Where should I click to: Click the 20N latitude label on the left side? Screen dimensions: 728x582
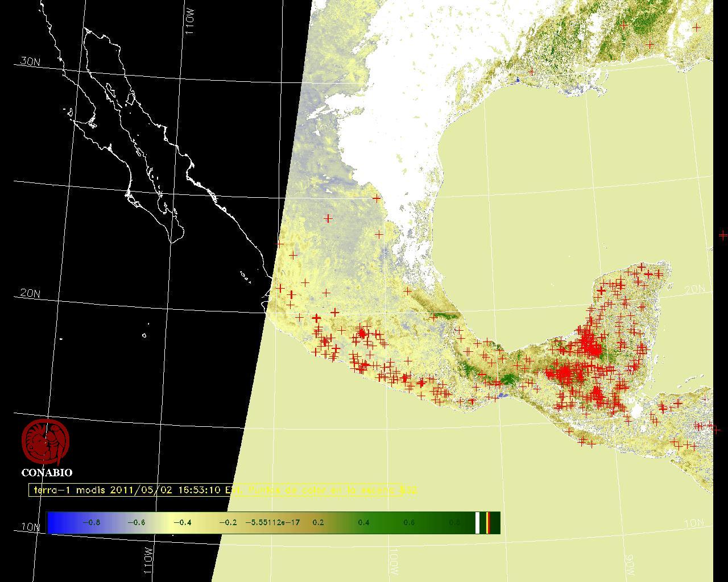click(30, 293)
